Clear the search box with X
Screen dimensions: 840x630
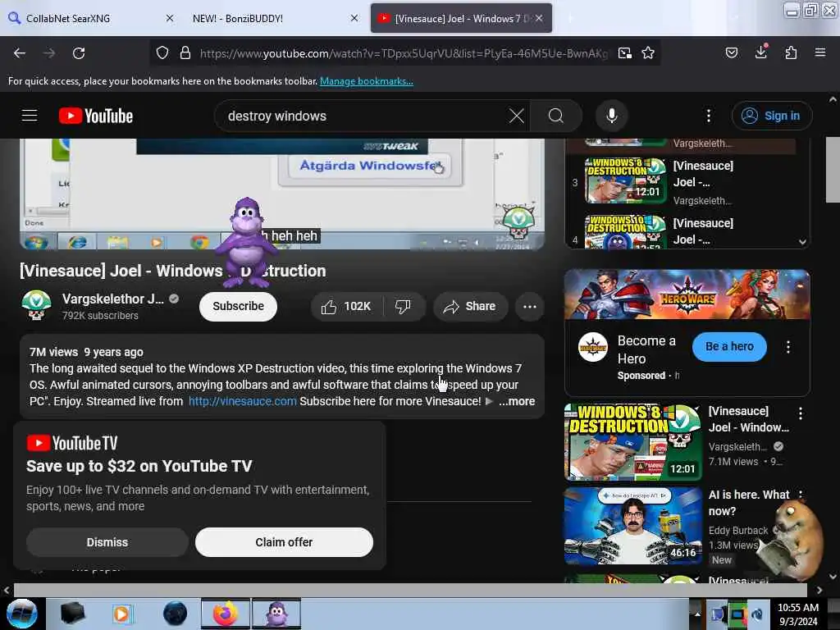517,116
